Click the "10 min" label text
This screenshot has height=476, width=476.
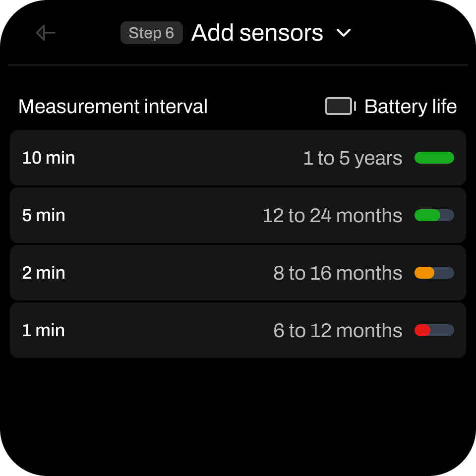point(49,158)
